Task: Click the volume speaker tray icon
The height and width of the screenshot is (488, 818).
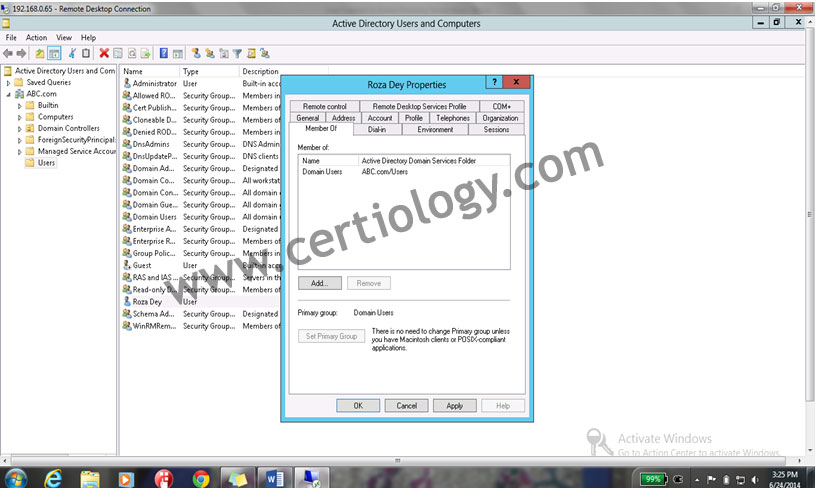Action: coord(754,479)
